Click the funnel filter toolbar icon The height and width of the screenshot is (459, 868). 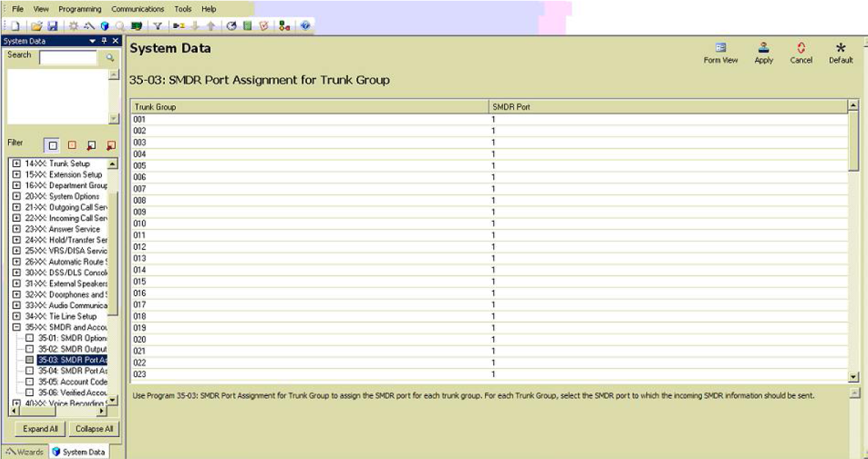157,26
